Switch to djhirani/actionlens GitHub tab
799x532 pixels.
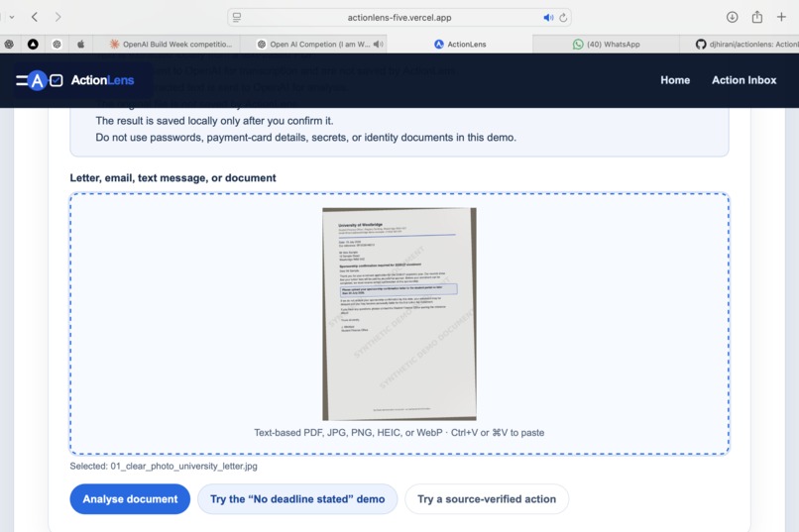[x=740, y=45]
